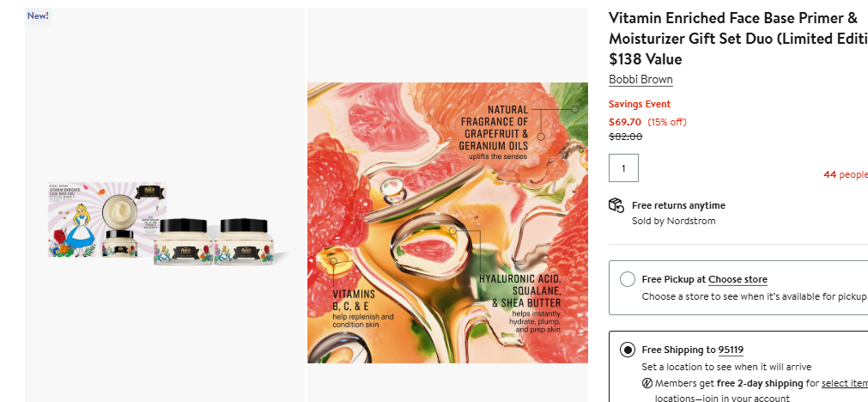Select the Free Pickup radio option
Image resolution: width=868 pixels, height=402 pixels.
(x=628, y=279)
